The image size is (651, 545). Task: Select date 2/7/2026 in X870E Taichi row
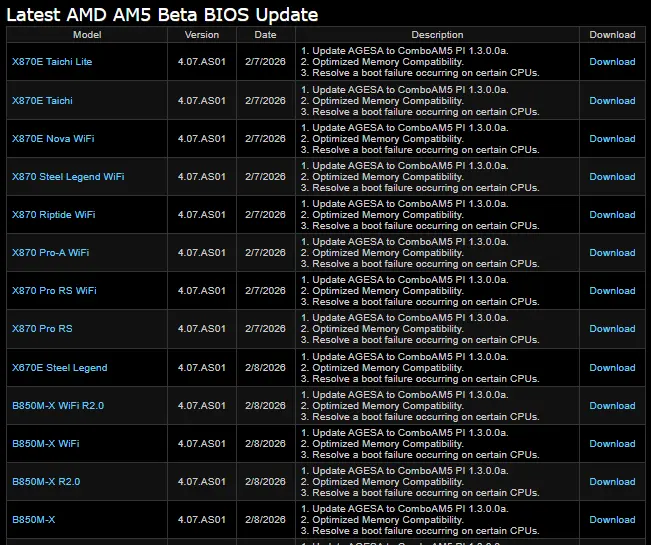265,101
